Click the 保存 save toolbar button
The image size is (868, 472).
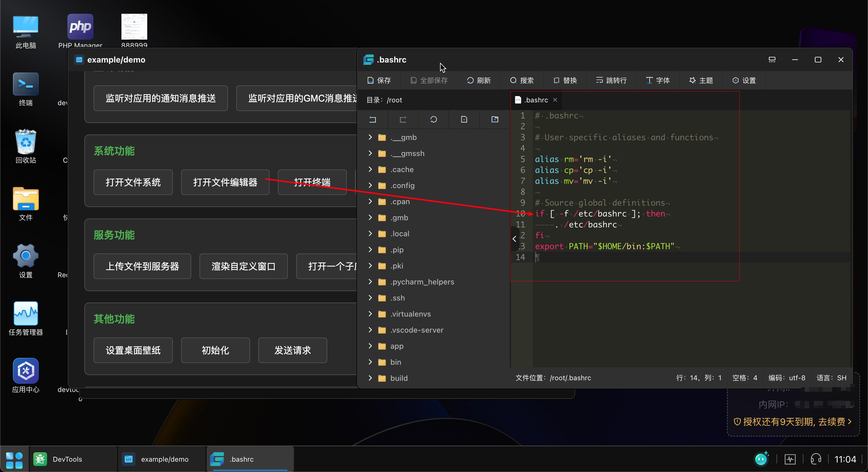[379, 81]
